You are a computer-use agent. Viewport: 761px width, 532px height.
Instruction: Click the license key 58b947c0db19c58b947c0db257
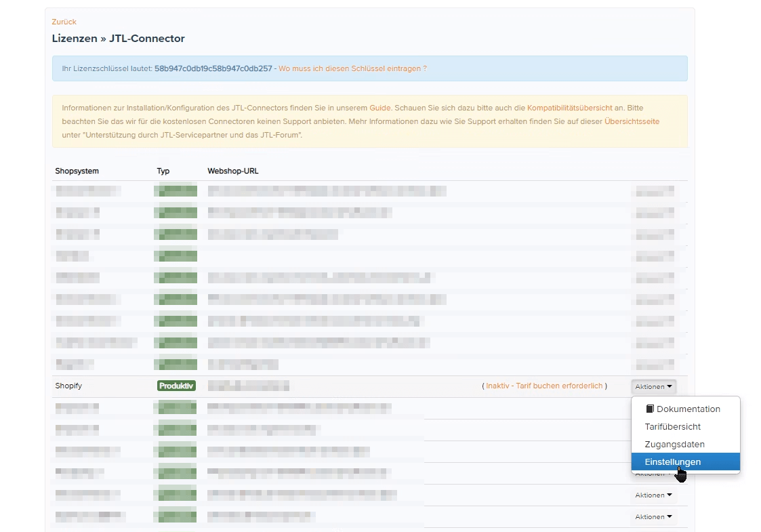(213, 68)
